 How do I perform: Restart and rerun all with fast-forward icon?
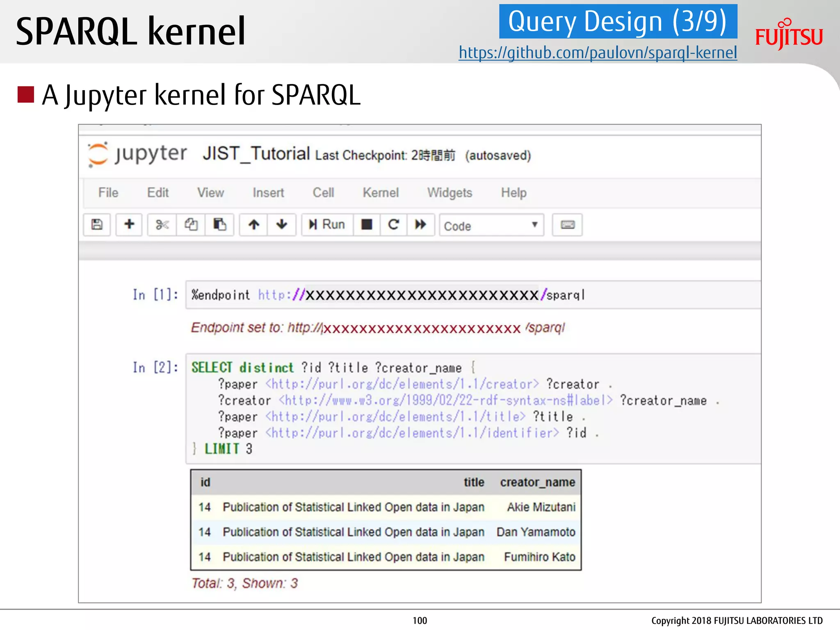(420, 224)
